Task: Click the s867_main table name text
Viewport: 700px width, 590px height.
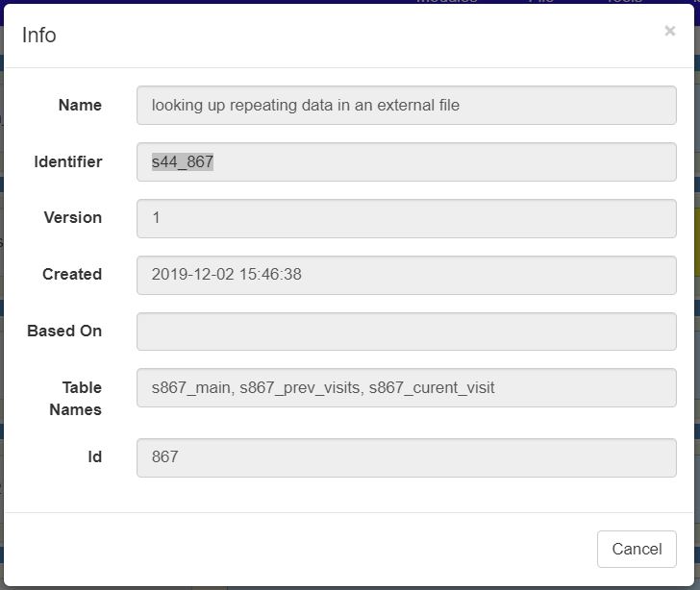Action: (x=191, y=388)
